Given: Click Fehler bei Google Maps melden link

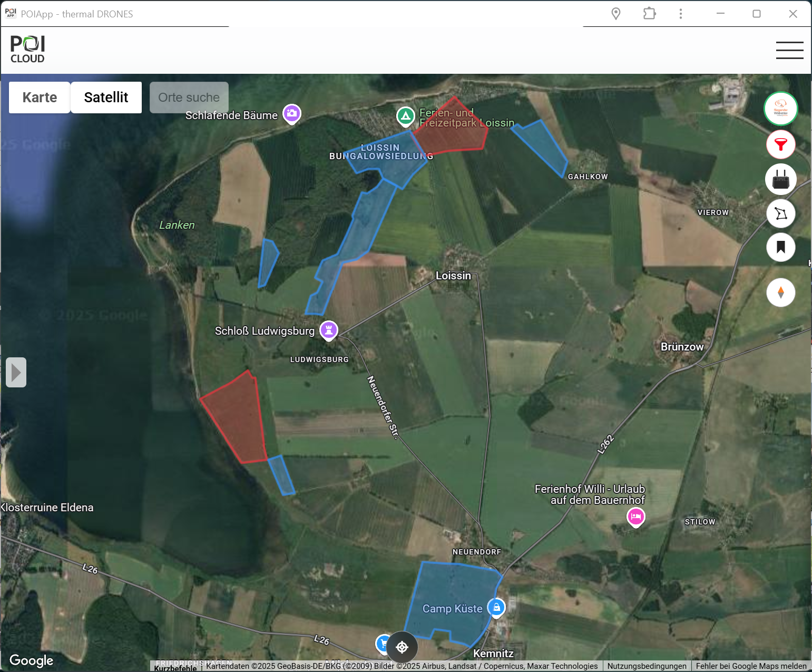Looking at the screenshot, I should (751, 666).
